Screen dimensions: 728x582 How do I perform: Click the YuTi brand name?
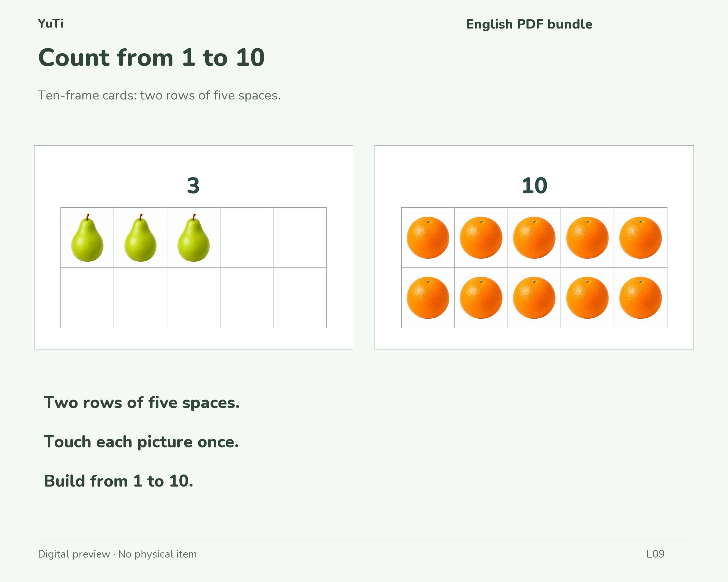(51, 24)
